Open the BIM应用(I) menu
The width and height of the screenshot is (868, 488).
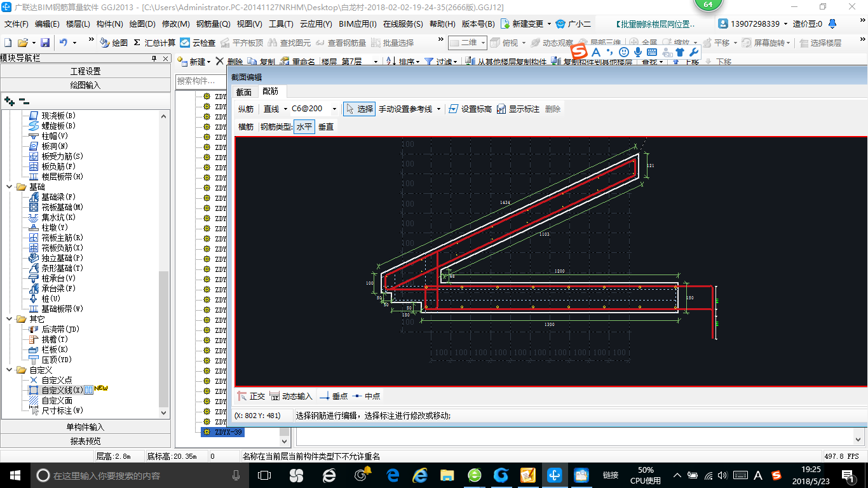click(x=358, y=24)
